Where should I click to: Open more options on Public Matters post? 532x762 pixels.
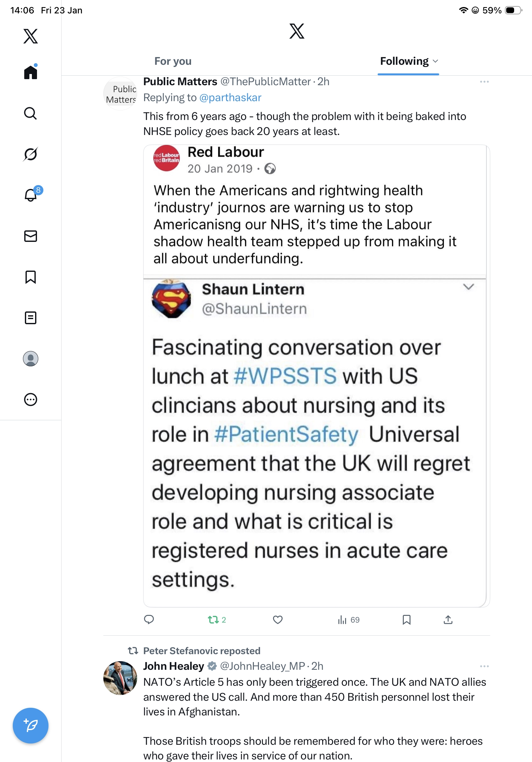pyautogui.click(x=484, y=82)
